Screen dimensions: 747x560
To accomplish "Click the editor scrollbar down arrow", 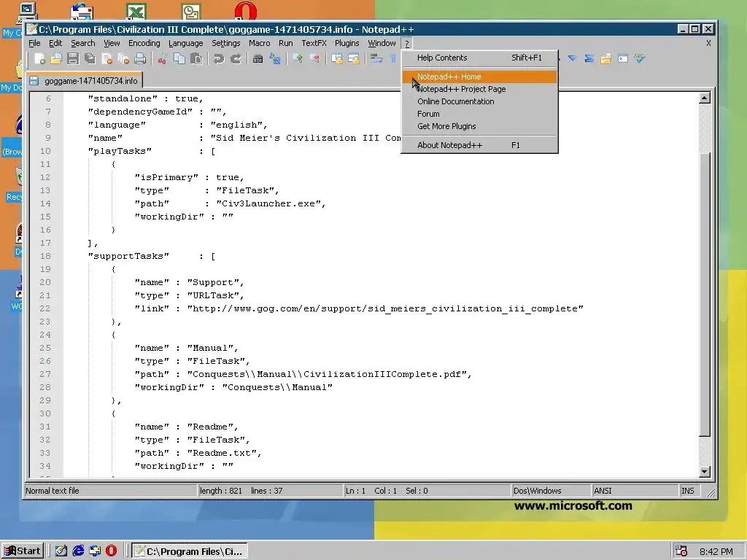I will pyautogui.click(x=705, y=472).
